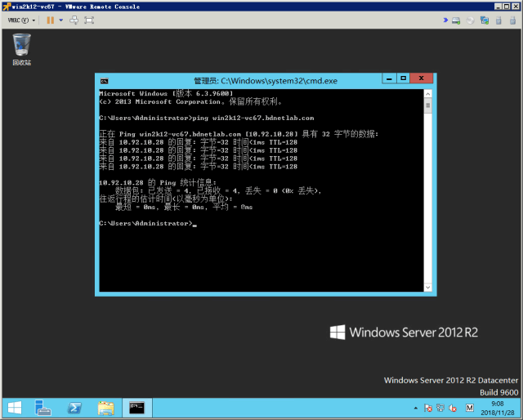The width and height of the screenshot is (523, 420).
Task: Maximize the cmd.exe window
Action: click(403, 78)
